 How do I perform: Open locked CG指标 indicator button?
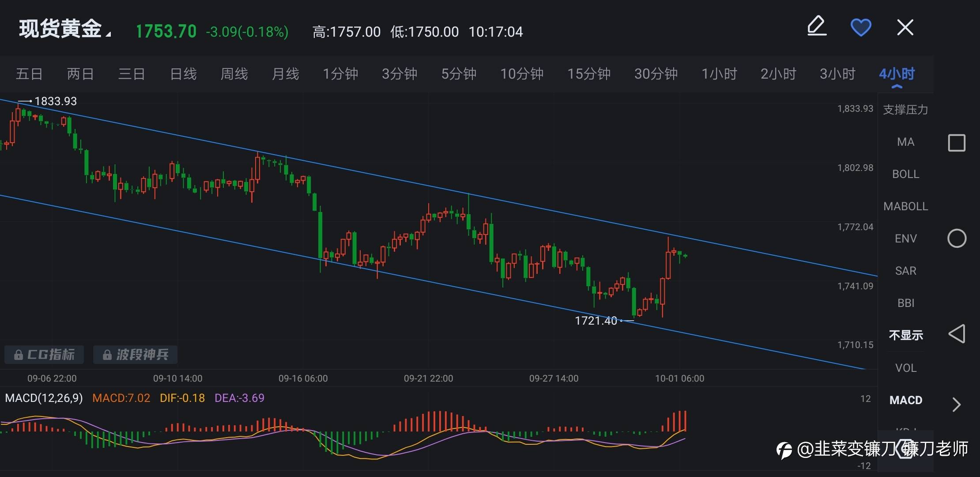pyautogui.click(x=44, y=355)
